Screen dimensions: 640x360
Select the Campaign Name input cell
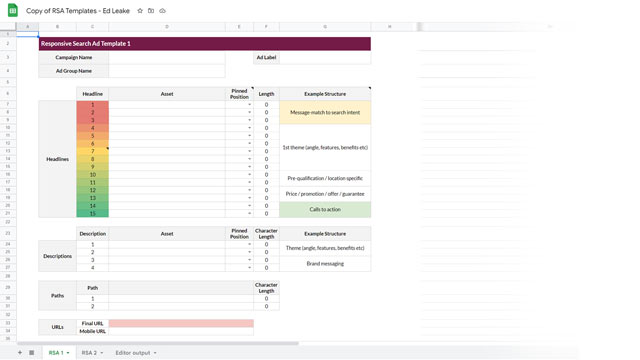(x=167, y=58)
